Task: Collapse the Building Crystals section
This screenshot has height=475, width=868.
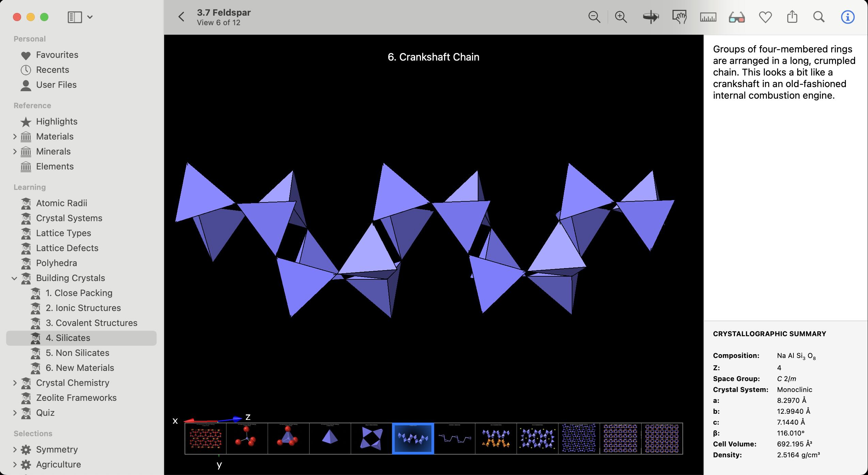Action: click(15, 278)
